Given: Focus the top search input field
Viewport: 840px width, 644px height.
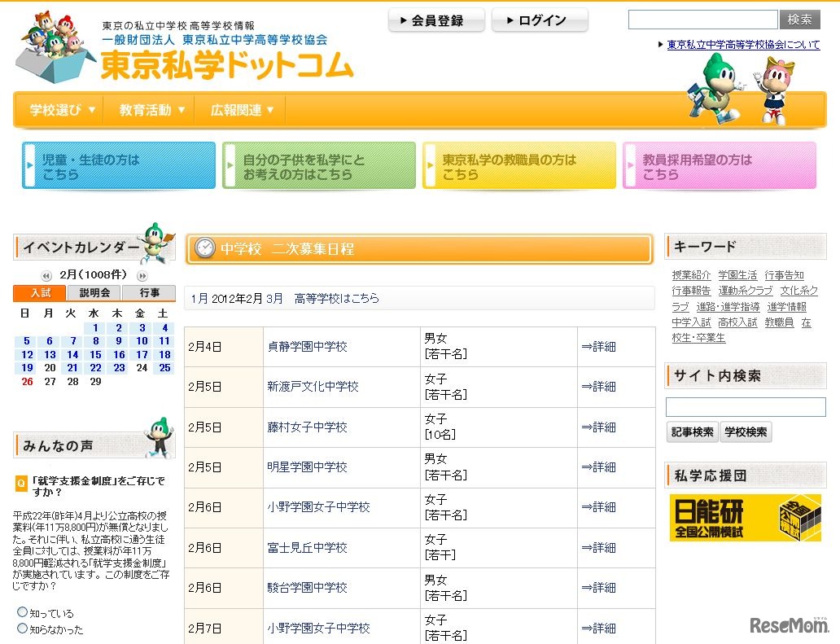Looking at the screenshot, I should point(703,20).
